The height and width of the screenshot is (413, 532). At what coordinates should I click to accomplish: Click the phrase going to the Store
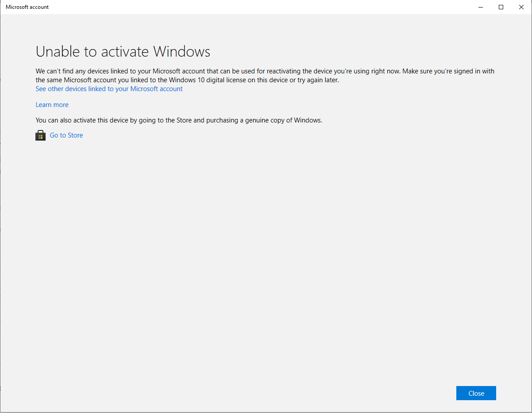(x=165, y=120)
